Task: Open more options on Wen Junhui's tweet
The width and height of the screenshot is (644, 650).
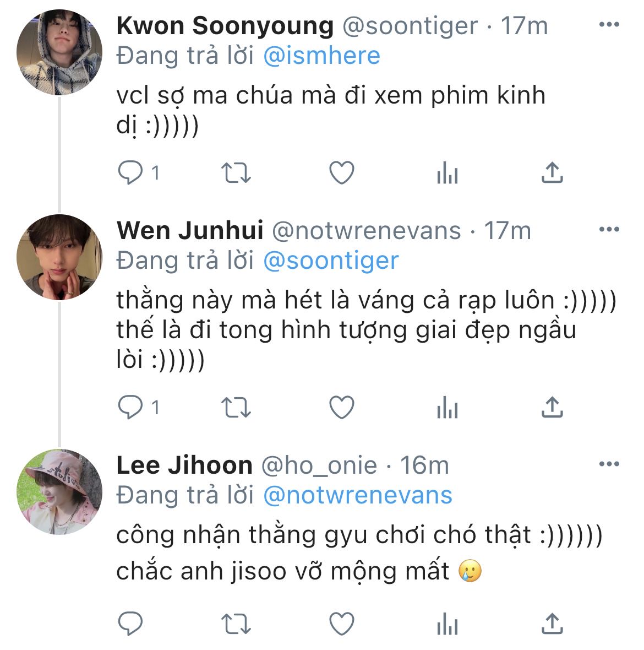Action: coord(609,230)
